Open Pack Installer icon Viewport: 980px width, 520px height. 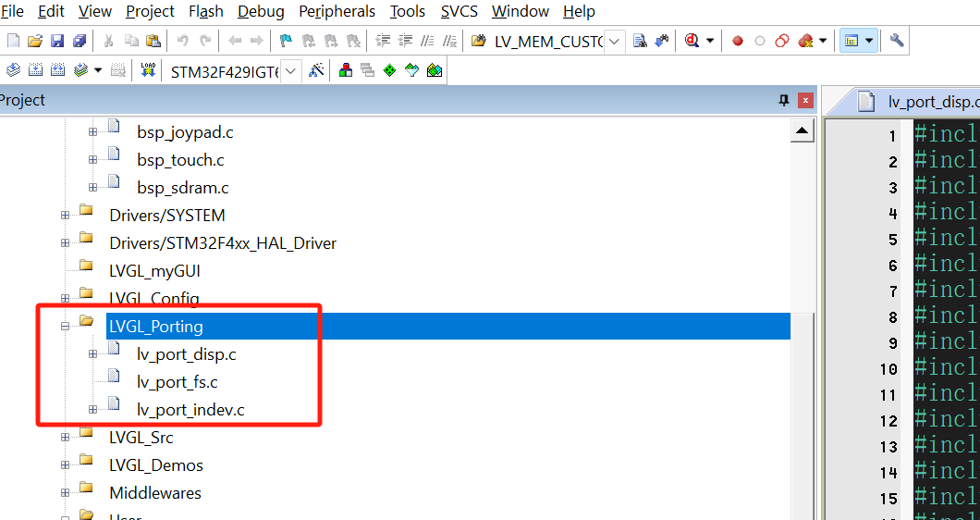435,70
